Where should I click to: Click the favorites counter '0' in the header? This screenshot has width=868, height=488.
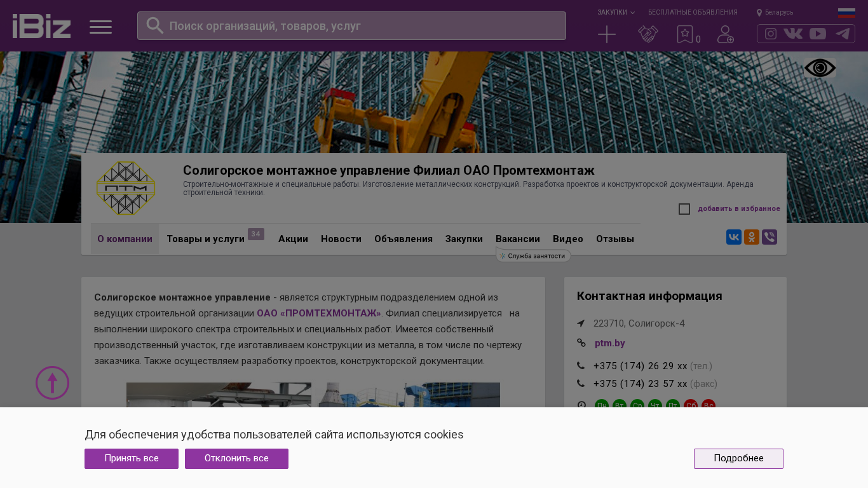[698, 39]
